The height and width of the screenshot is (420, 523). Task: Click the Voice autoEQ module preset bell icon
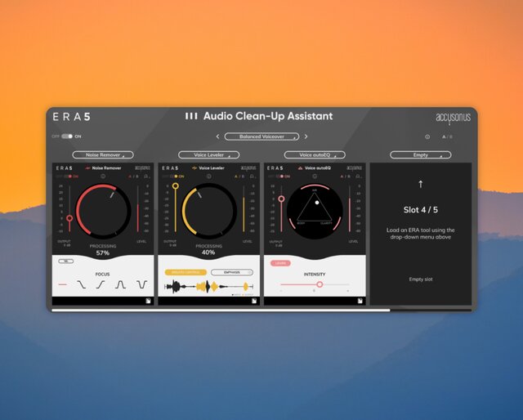point(358,176)
